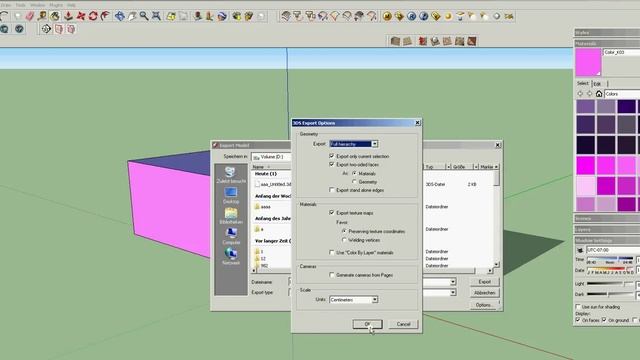Click the blue R plugin icon
The image size is (640, 360).
pos(411,16)
